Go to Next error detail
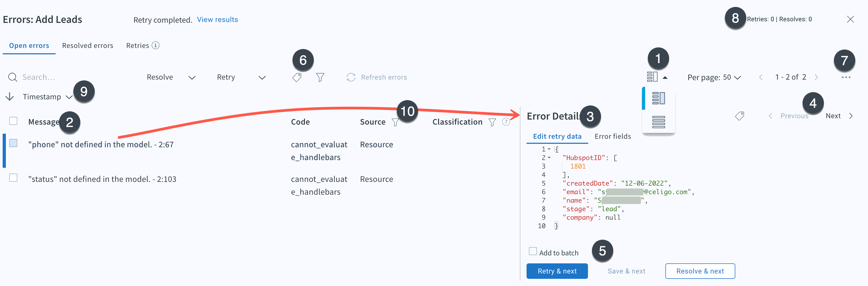The image size is (868, 286). (839, 116)
